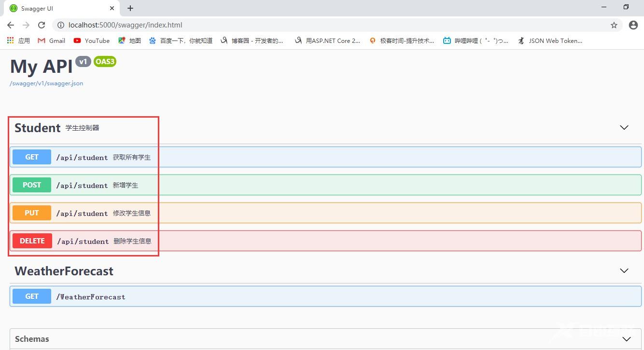644x350 pixels.
Task: Click the v1 version badge
Action: pyautogui.click(x=83, y=61)
